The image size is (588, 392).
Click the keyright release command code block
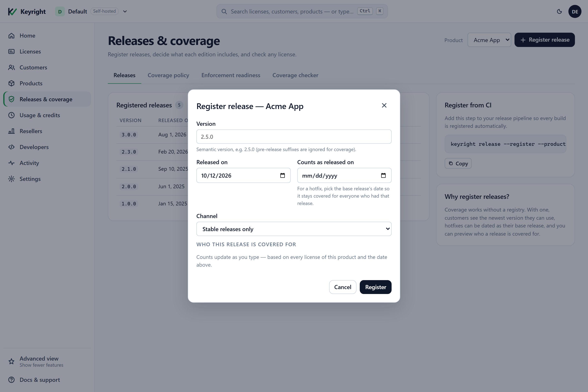pos(505,144)
